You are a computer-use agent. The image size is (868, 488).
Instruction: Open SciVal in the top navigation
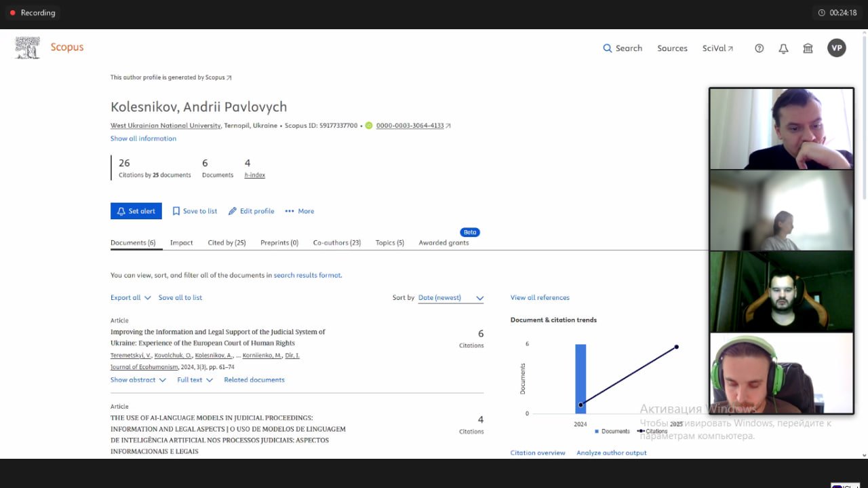(717, 48)
